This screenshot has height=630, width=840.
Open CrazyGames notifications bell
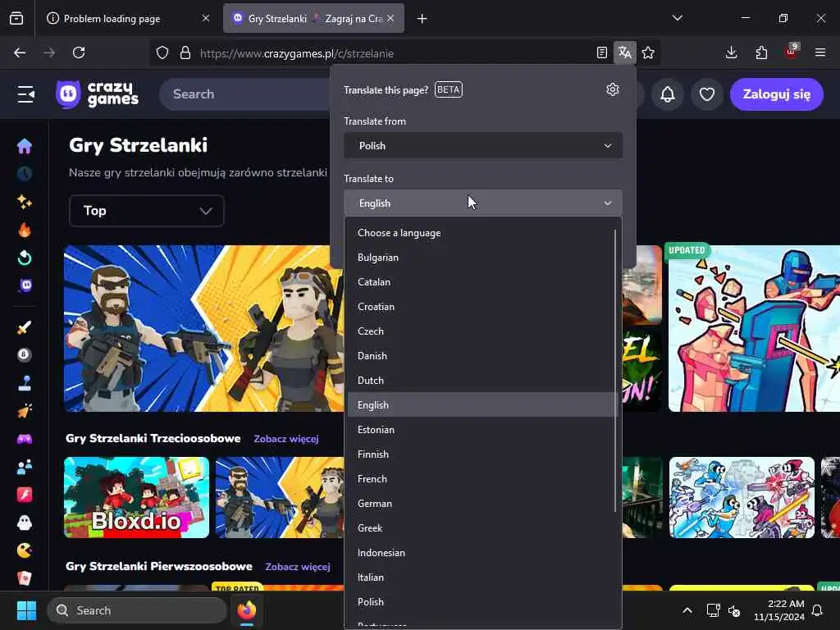coord(668,94)
